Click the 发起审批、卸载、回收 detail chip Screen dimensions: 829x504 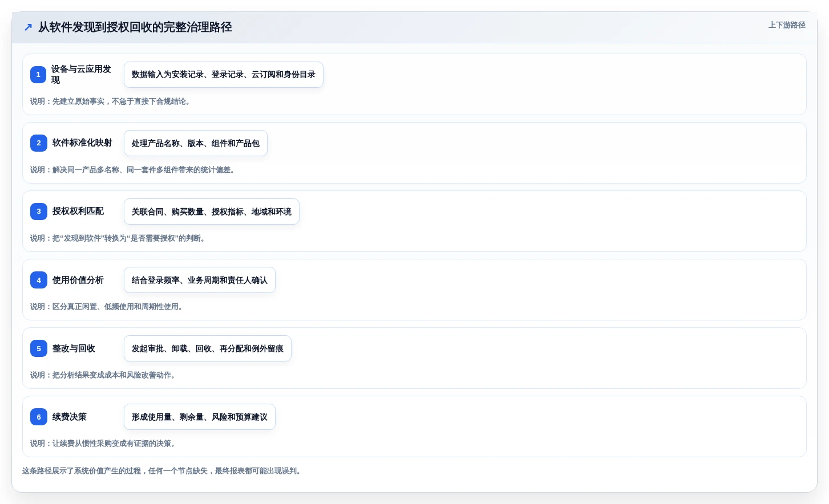[208, 348]
